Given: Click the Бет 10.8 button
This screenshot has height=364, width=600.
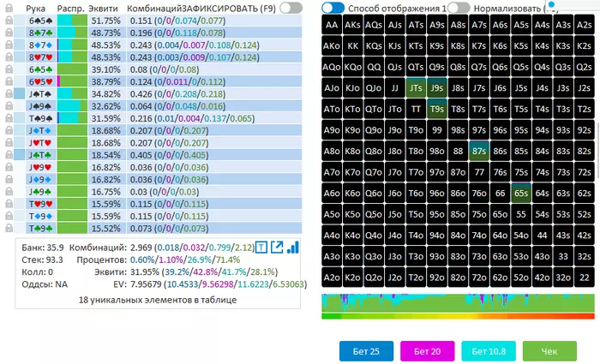Looking at the screenshot, I should click(489, 351).
